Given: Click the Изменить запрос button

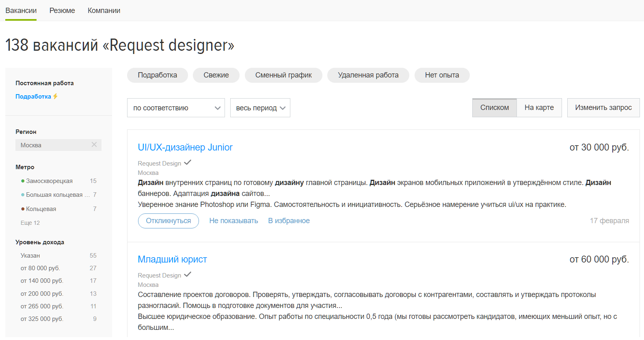Looking at the screenshot, I should click(603, 108).
